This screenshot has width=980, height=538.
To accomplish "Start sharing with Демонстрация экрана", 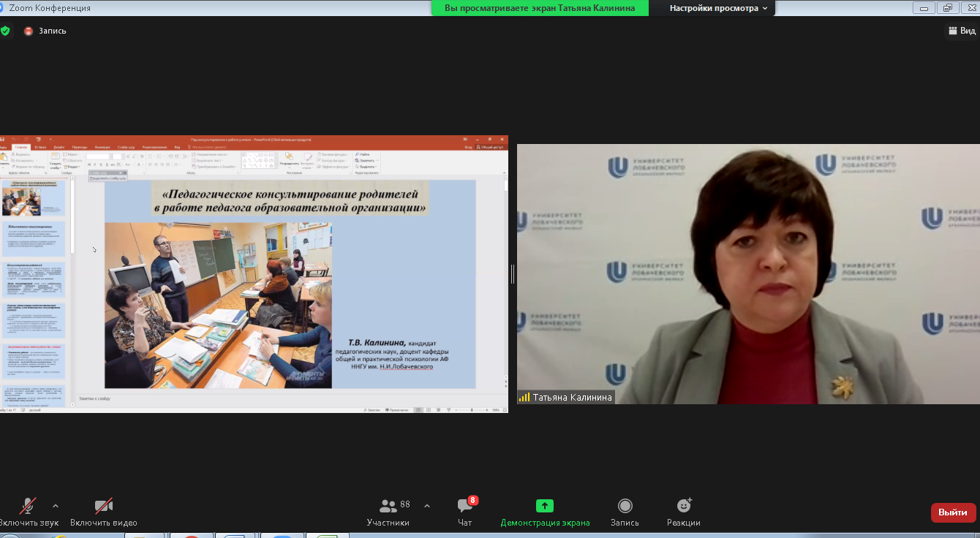I will 545,512.
